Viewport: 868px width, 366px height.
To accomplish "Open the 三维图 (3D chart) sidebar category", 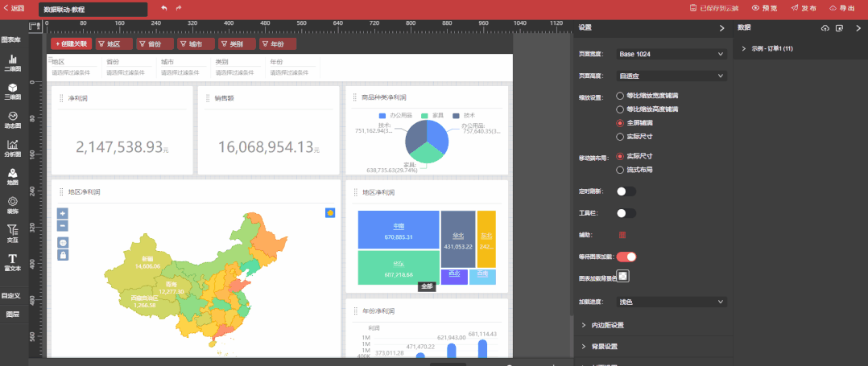I will coord(13,90).
